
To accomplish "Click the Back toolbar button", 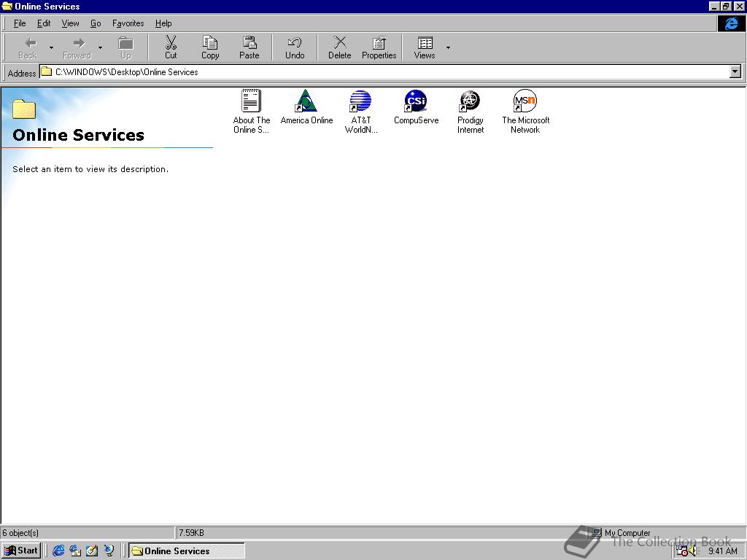I will [x=28, y=47].
